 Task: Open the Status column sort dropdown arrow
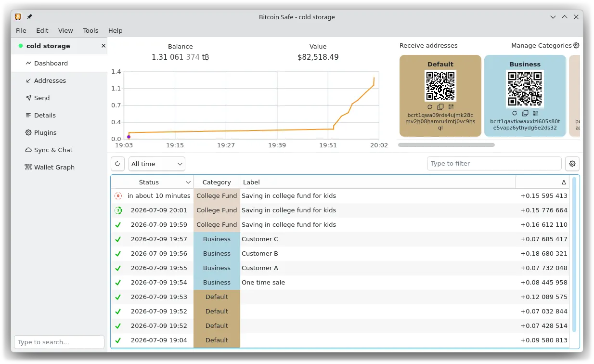pyautogui.click(x=188, y=182)
